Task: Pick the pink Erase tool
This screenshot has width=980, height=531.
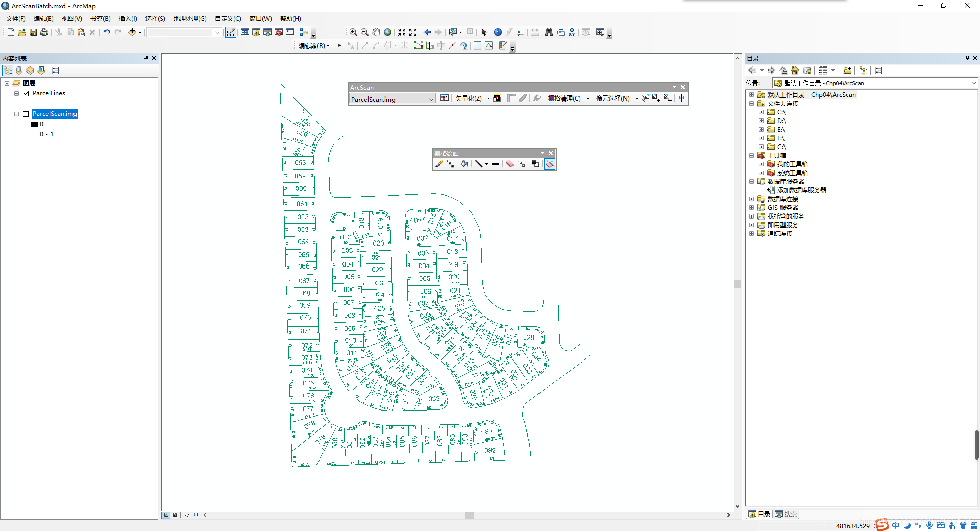Action: click(509, 164)
